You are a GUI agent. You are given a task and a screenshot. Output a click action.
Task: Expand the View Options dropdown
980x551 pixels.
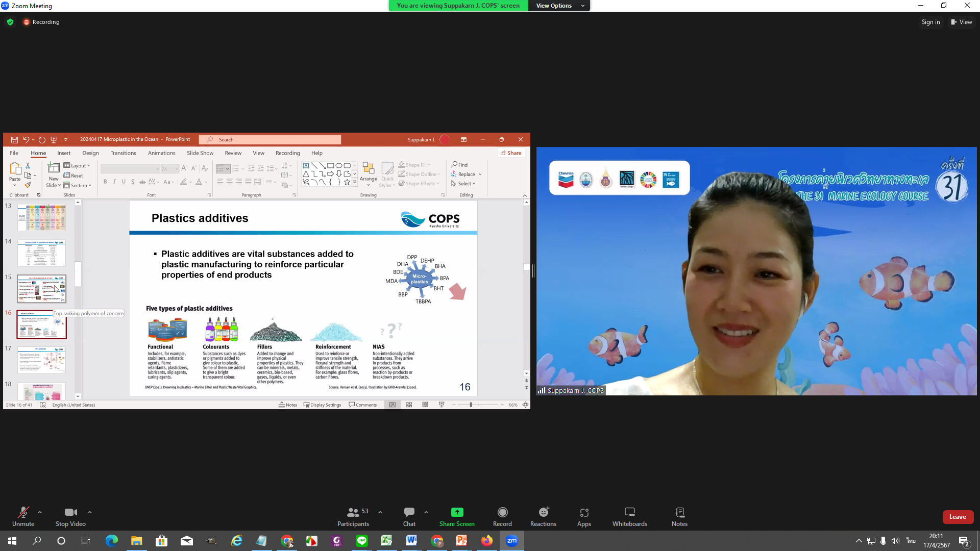(560, 6)
